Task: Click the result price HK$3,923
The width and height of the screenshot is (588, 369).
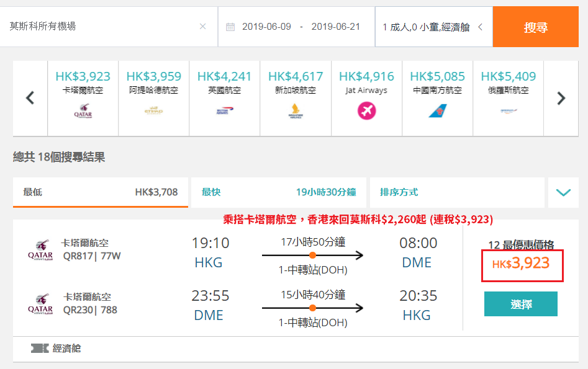Action: [x=521, y=264]
